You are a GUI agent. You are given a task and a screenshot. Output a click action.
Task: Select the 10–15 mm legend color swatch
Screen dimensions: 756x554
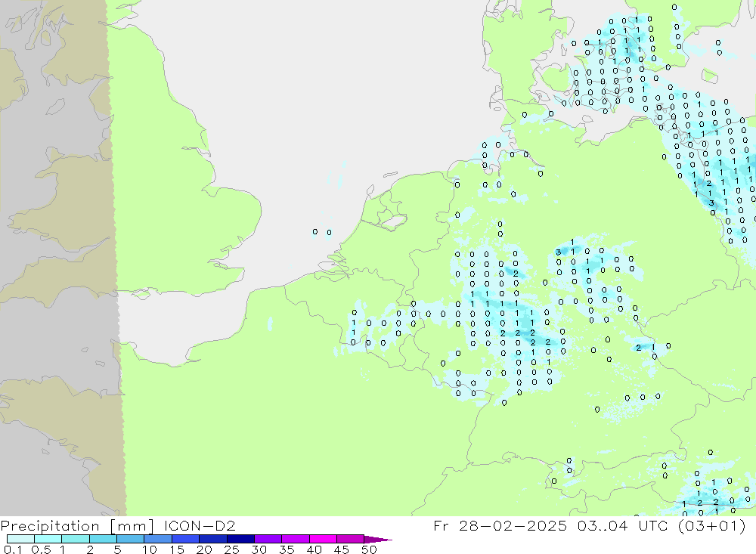[x=158, y=539]
